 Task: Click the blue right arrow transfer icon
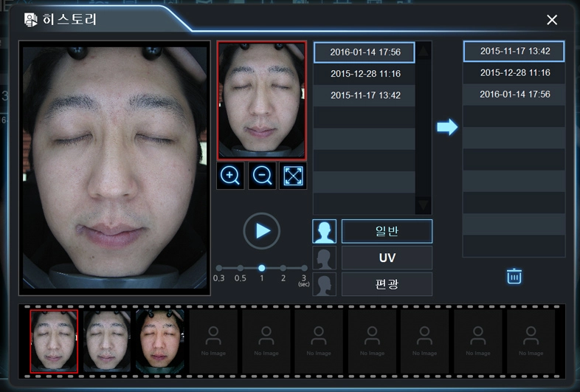click(x=447, y=128)
